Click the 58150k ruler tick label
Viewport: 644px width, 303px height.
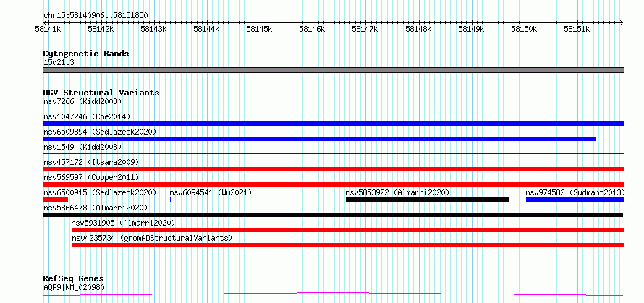(x=524, y=29)
